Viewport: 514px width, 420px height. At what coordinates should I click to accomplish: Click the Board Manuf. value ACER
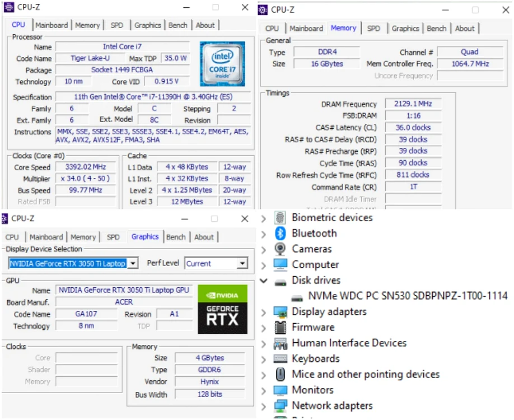pyautogui.click(x=124, y=302)
